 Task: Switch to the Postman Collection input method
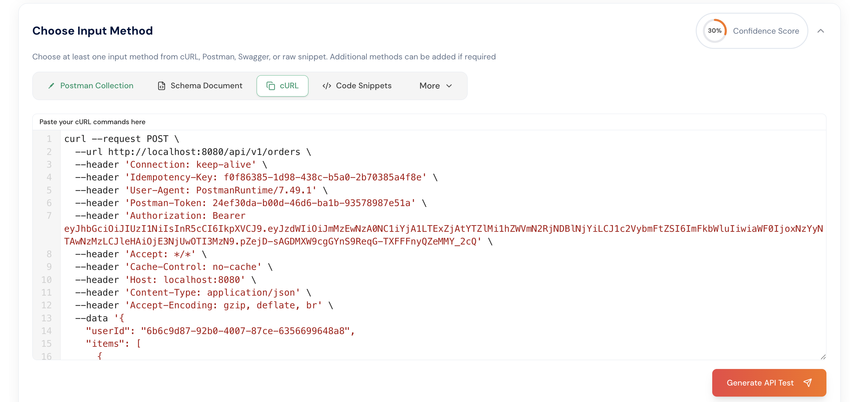point(90,86)
